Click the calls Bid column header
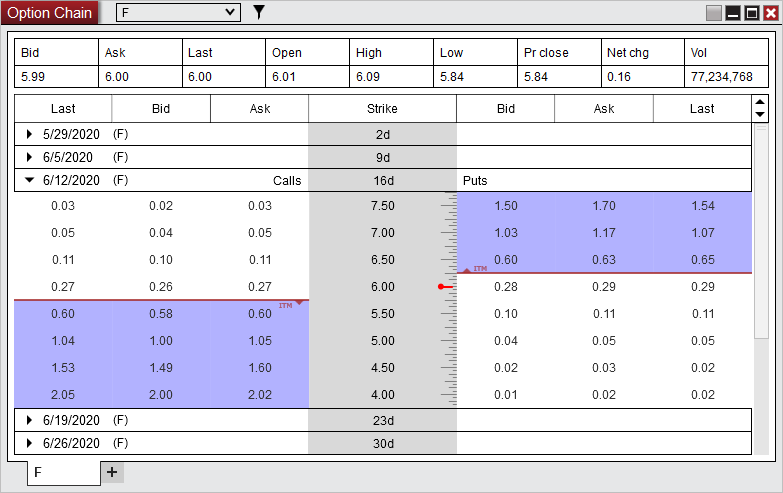This screenshot has width=783, height=493. pos(160,108)
